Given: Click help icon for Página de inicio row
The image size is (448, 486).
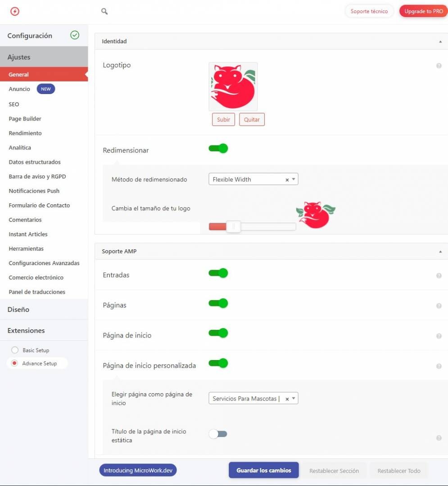Looking at the screenshot, I should (x=439, y=336).
